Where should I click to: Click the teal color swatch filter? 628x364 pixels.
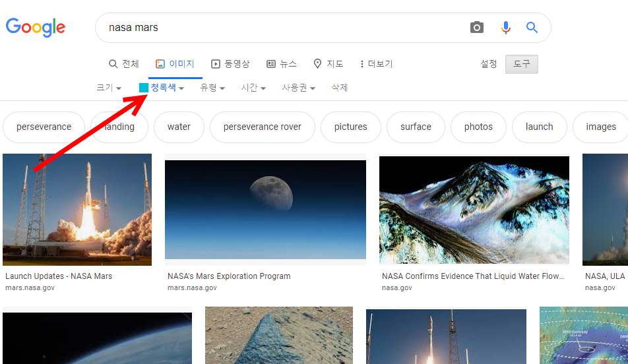click(x=143, y=88)
